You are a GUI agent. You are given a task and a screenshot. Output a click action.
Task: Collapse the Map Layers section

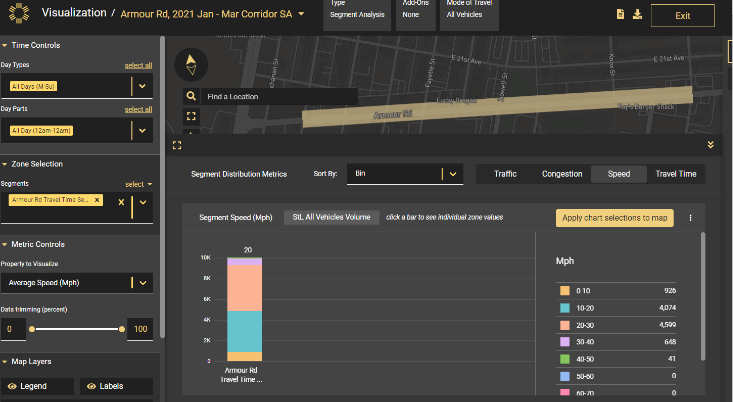click(x=5, y=362)
